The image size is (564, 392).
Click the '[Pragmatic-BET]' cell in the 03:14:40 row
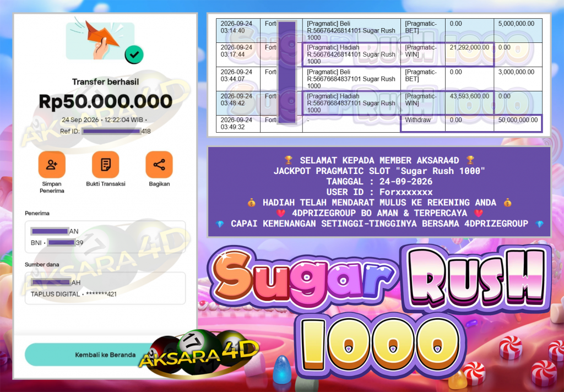click(422, 31)
